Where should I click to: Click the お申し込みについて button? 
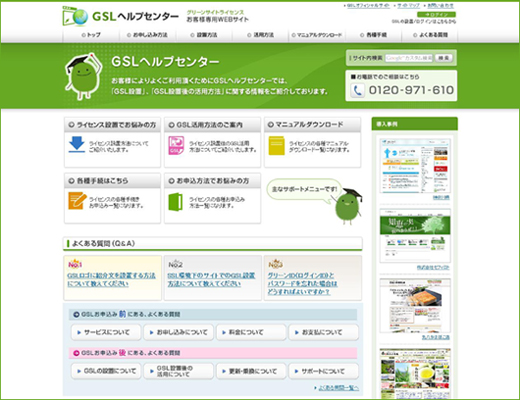click(178, 332)
